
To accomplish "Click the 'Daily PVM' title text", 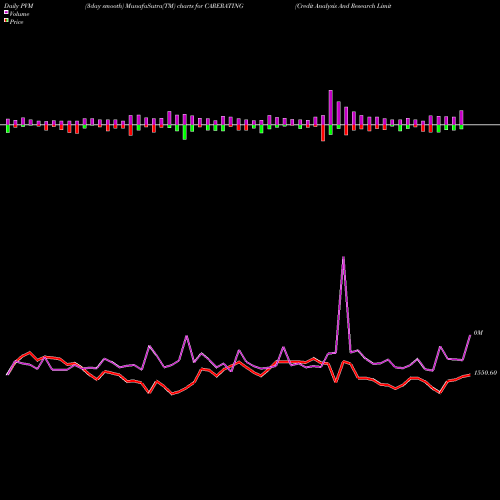I will 19,6.
